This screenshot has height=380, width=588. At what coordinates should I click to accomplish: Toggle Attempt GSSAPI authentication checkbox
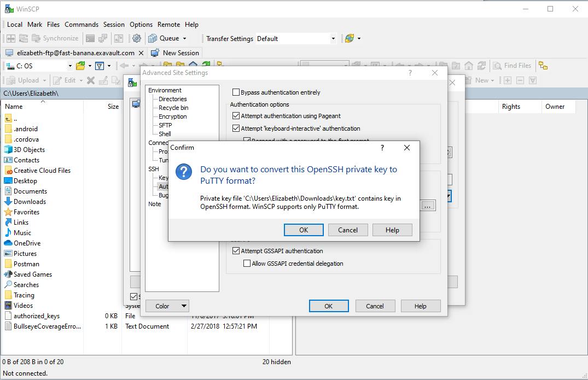point(236,251)
